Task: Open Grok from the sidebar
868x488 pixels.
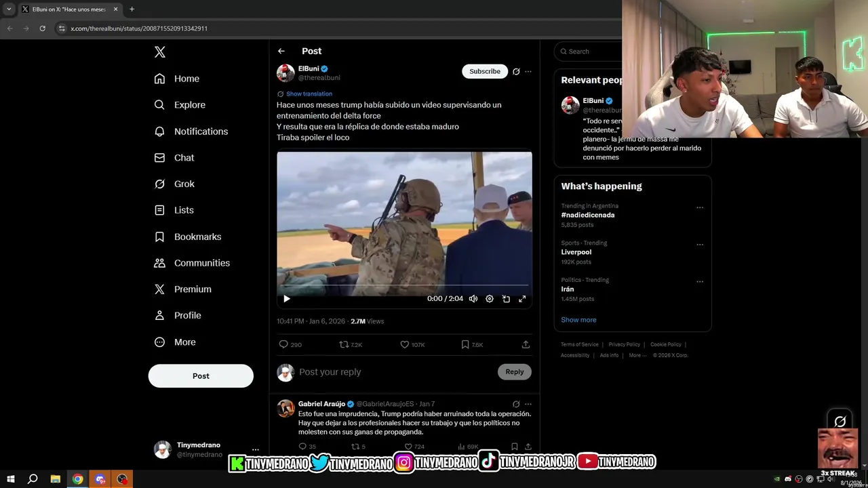Action: (x=174, y=184)
